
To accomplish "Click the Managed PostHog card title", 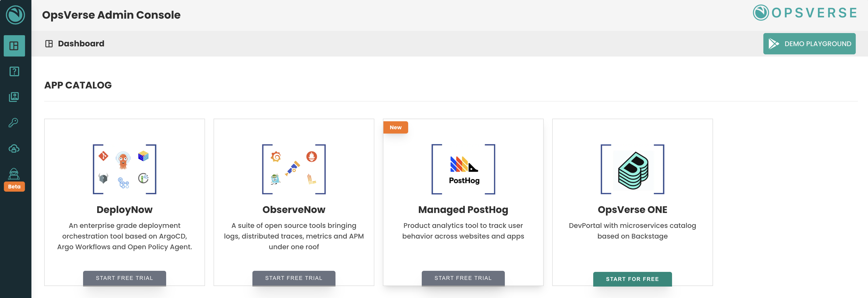I will [x=463, y=210].
